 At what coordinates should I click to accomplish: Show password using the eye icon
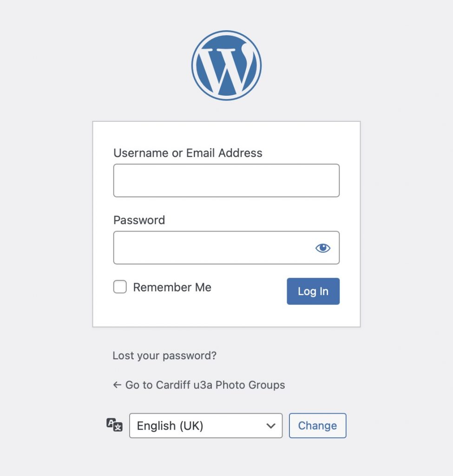coord(322,248)
